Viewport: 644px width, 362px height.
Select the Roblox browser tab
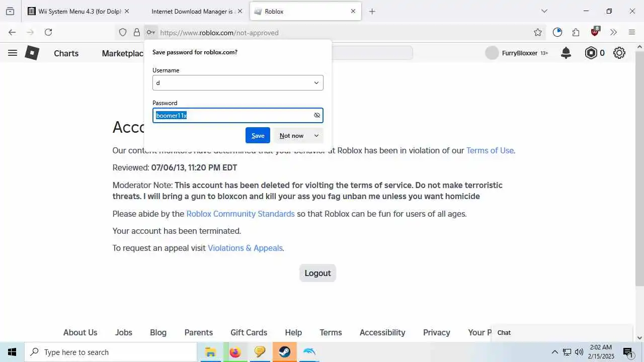click(x=305, y=11)
